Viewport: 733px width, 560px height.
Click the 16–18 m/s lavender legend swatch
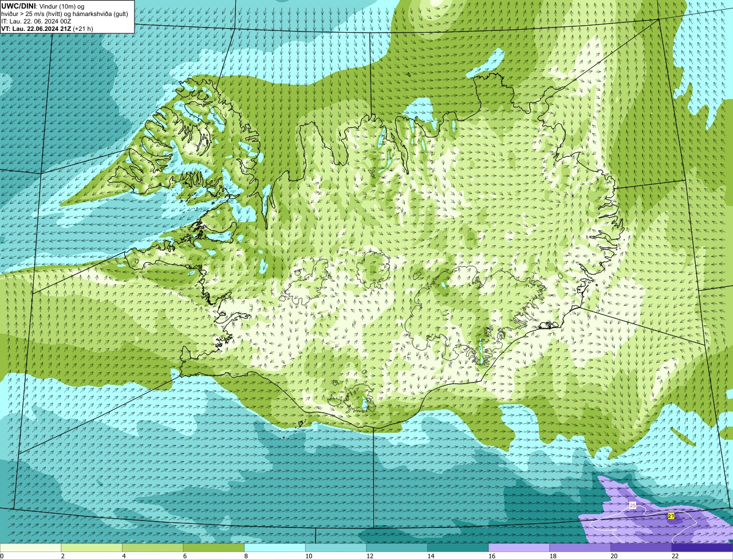tap(519, 547)
